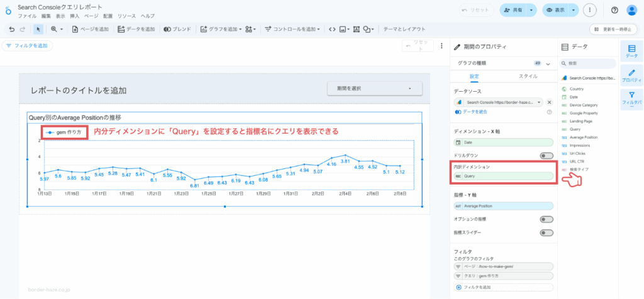Open the ブレンド blend tool
644x299 pixels.
pos(177,29)
